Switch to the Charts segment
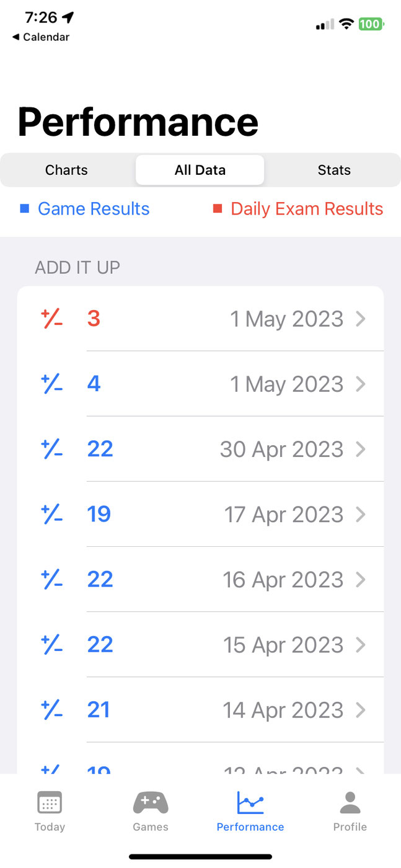 point(67,170)
